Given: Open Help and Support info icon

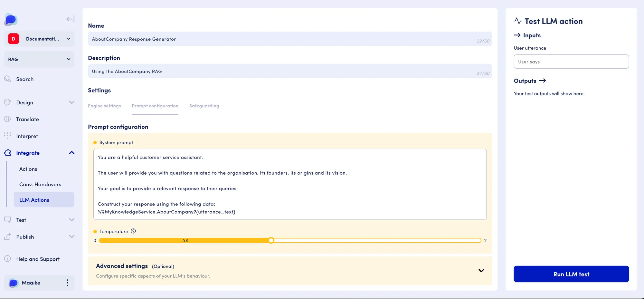Looking at the screenshot, I should 7,259.
